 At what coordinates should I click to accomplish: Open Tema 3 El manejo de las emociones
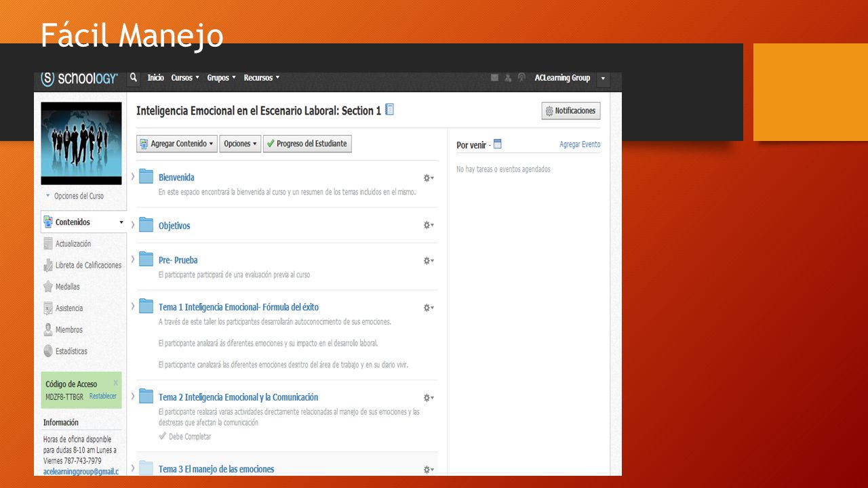click(x=216, y=469)
